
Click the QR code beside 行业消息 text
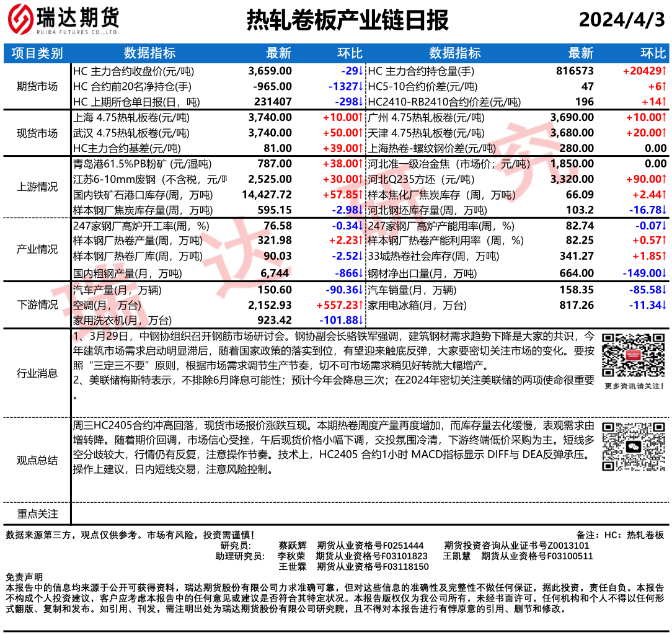coord(632,355)
